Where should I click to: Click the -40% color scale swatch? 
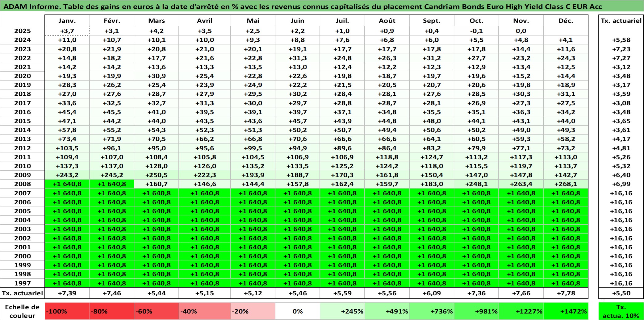tap(205, 311)
